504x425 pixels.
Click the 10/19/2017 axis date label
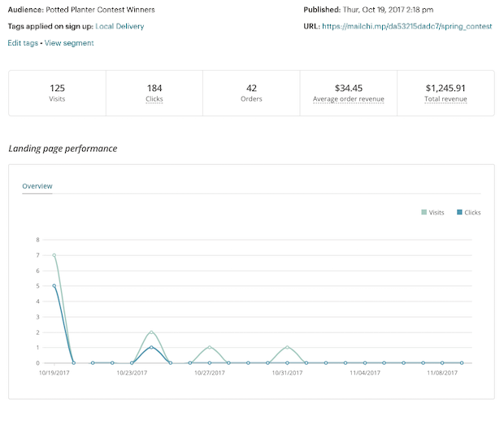(54, 373)
